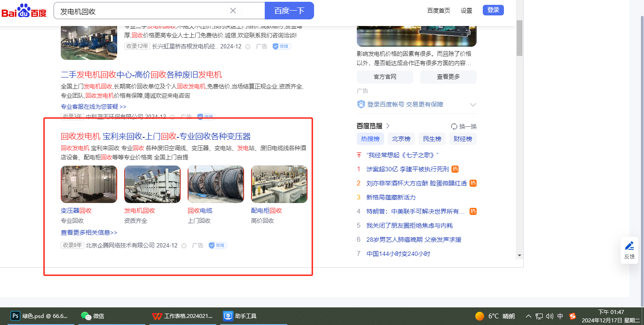Open hot search 中国144小时变240小时
The height and width of the screenshot is (325, 644).
coord(398,254)
